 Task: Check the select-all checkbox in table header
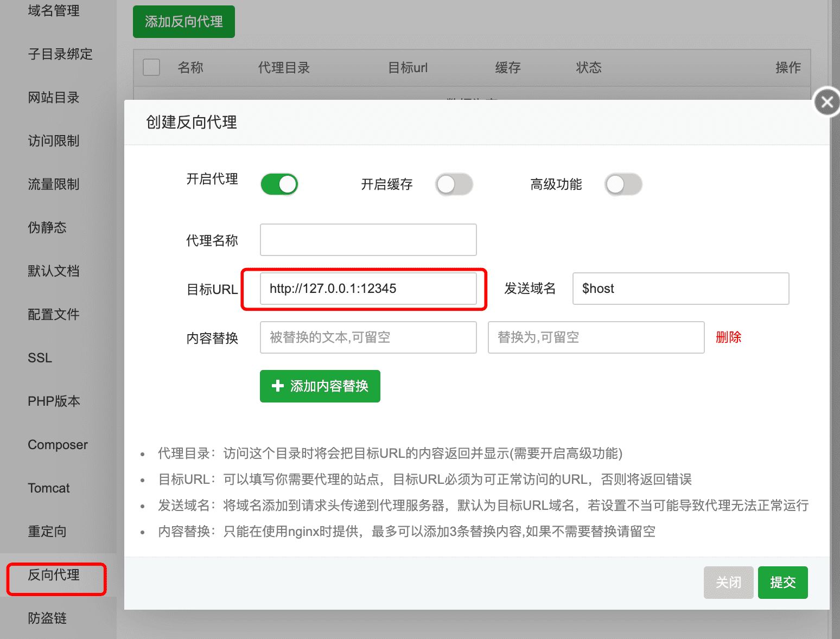click(x=151, y=68)
